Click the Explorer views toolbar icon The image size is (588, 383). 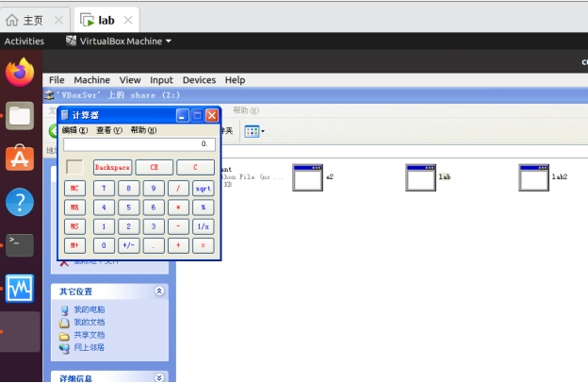(x=252, y=131)
